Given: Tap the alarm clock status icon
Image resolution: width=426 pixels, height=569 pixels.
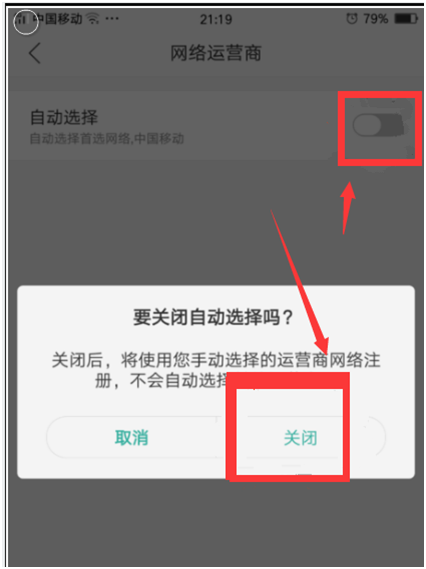Looking at the screenshot, I should (352, 18).
